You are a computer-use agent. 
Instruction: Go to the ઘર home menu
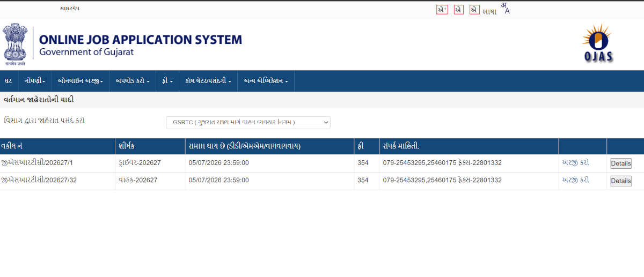click(x=8, y=81)
